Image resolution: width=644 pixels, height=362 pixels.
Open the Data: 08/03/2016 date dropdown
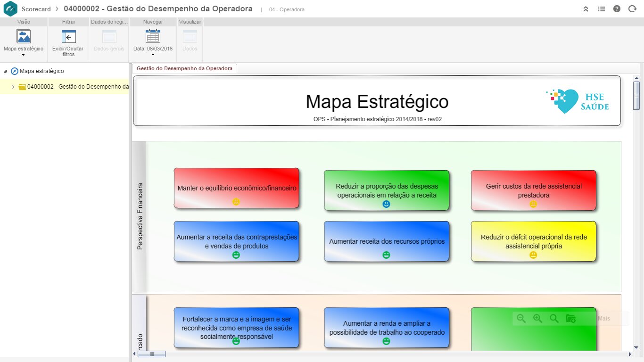(x=153, y=43)
